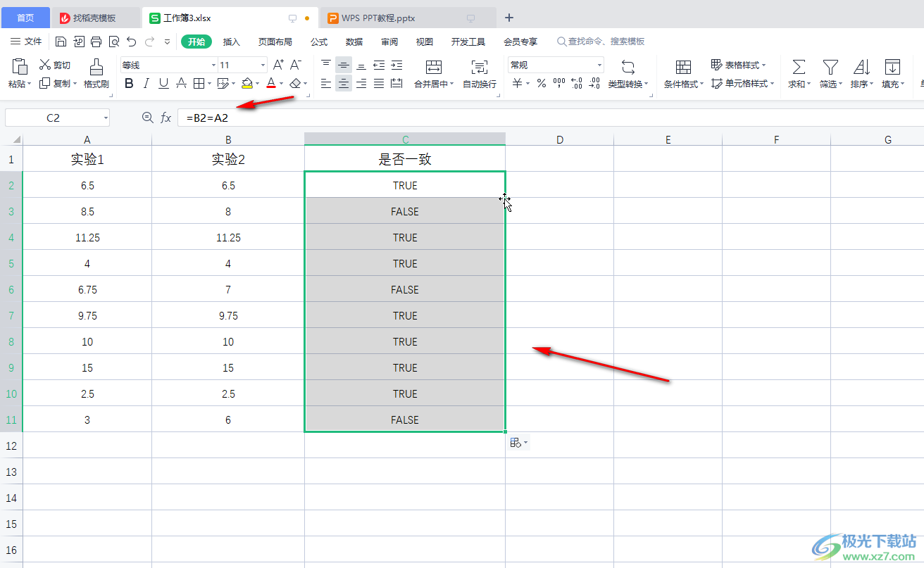Undo the last action
The width and height of the screenshot is (924, 568).
pos(131,42)
